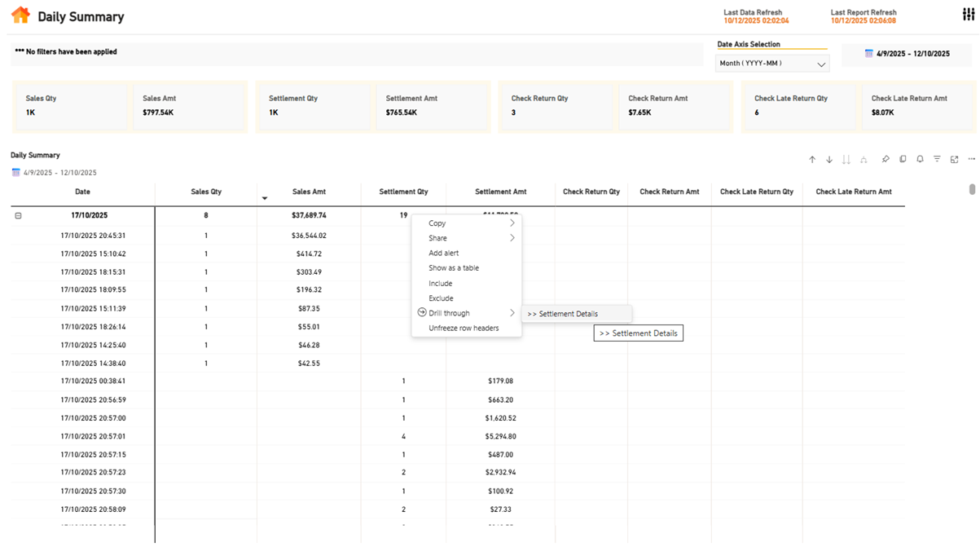Pin the Daily Summary visual
980x547 pixels.
(886, 160)
